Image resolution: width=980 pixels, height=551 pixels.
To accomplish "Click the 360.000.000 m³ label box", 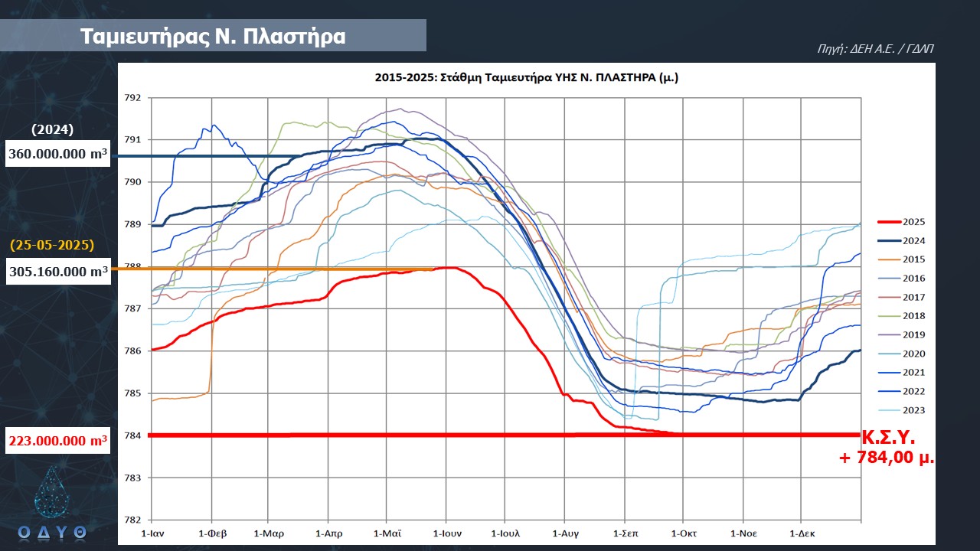I will [57, 154].
